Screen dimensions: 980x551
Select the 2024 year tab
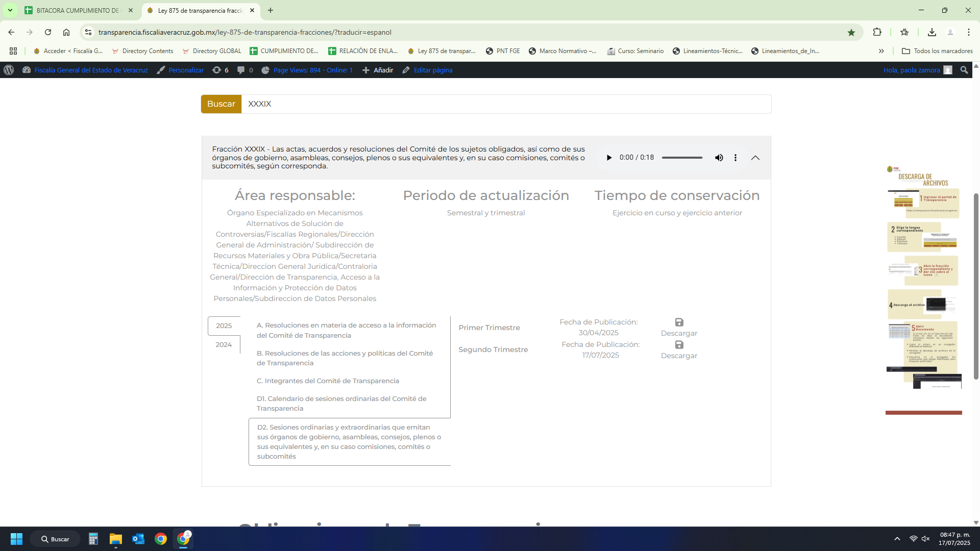[224, 345]
